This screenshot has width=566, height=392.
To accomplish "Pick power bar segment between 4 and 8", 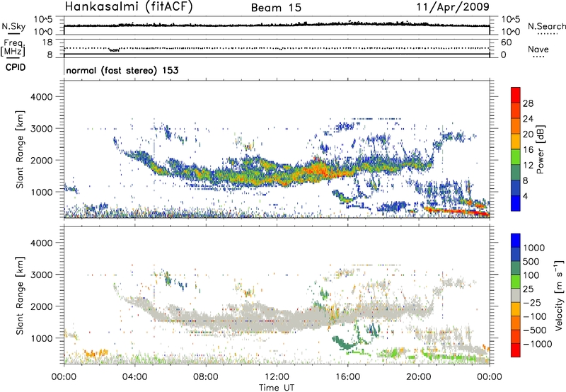I will (516, 188).
